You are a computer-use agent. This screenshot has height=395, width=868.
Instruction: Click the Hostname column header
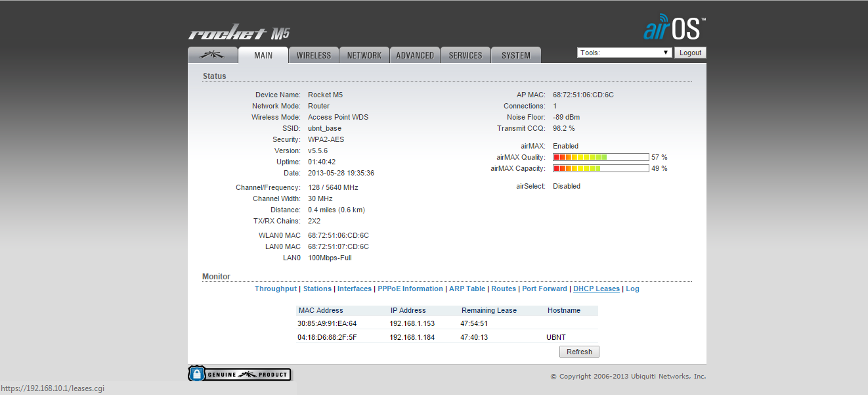click(564, 310)
